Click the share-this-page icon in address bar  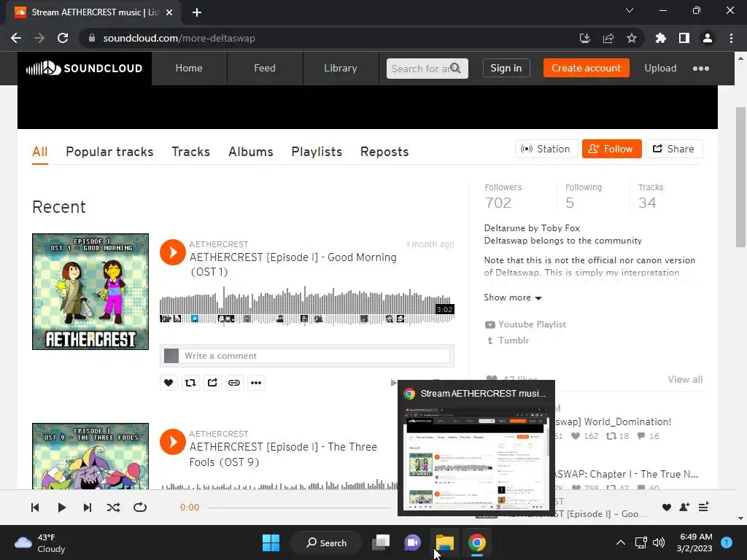pyautogui.click(x=608, y=38)
